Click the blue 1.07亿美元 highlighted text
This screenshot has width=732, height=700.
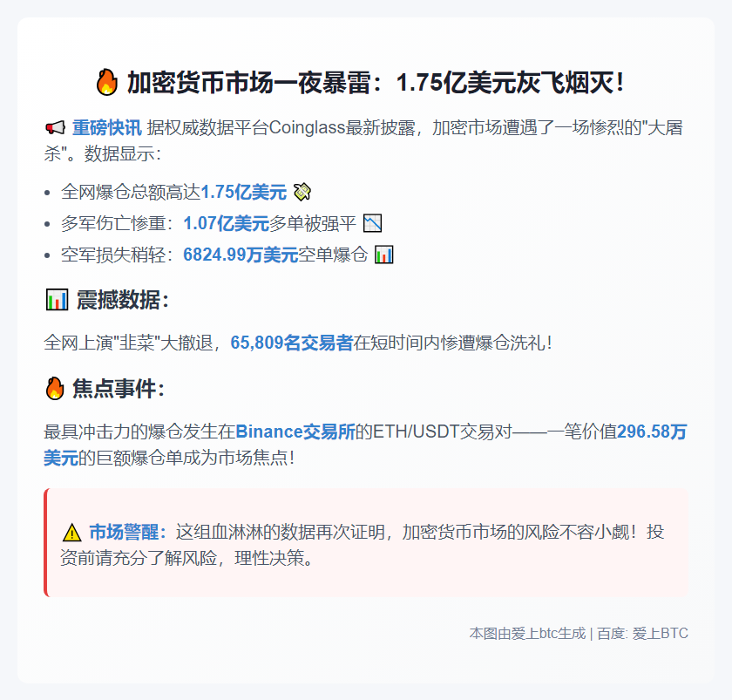pyautogui.click(x=226, y=223)
